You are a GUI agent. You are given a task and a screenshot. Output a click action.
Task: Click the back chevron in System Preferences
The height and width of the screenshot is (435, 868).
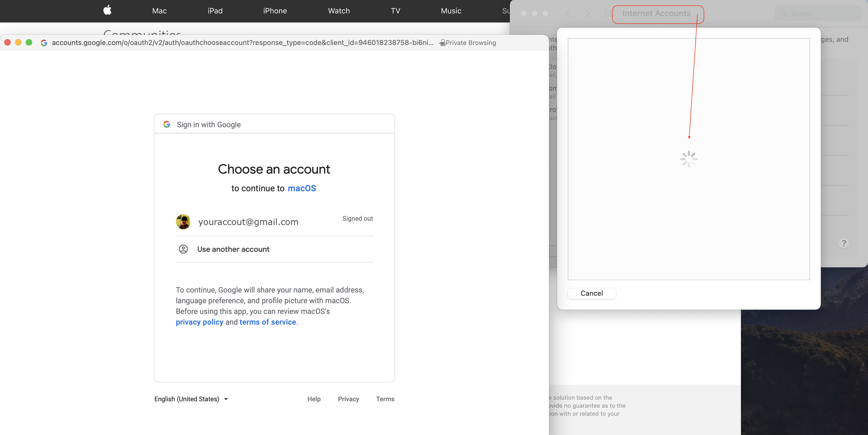[568, 13]
